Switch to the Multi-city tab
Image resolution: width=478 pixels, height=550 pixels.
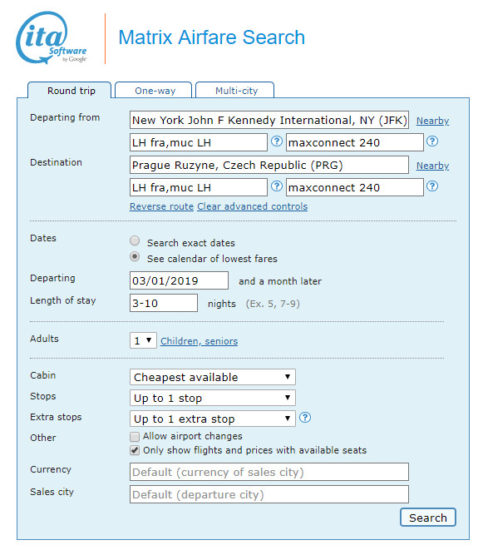[x=235, y=90]
